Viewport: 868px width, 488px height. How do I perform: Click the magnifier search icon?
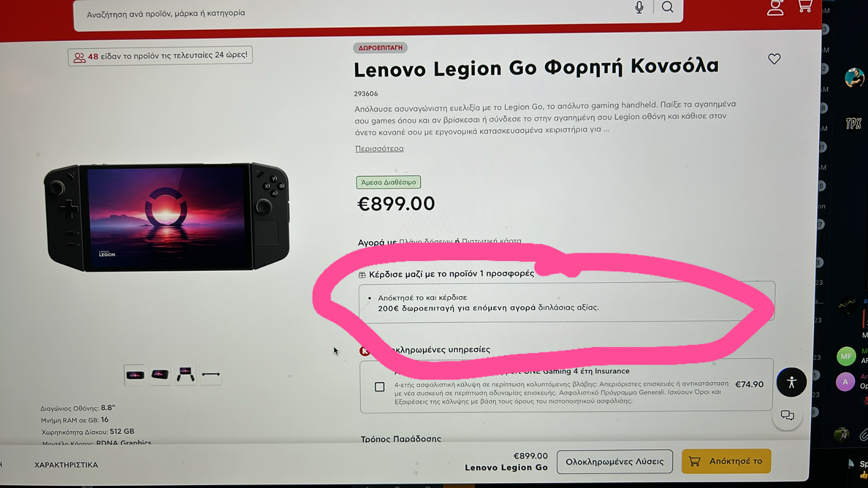click(x=668, y=7)
